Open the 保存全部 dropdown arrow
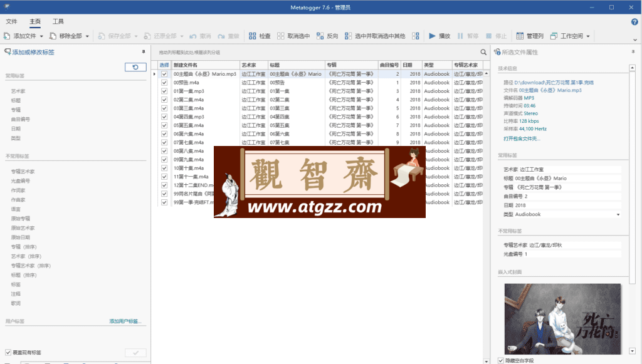 click(136, 36)
